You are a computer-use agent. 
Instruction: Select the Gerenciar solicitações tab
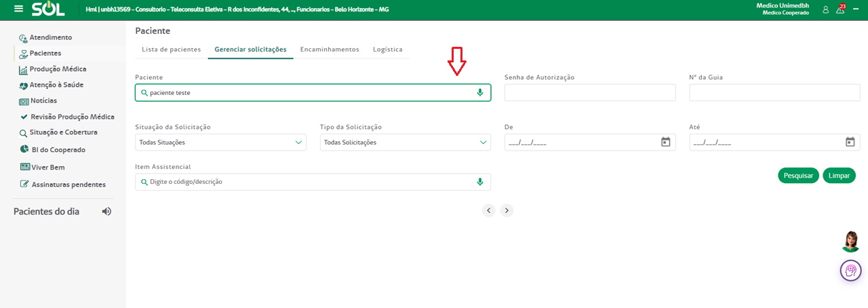250,50
